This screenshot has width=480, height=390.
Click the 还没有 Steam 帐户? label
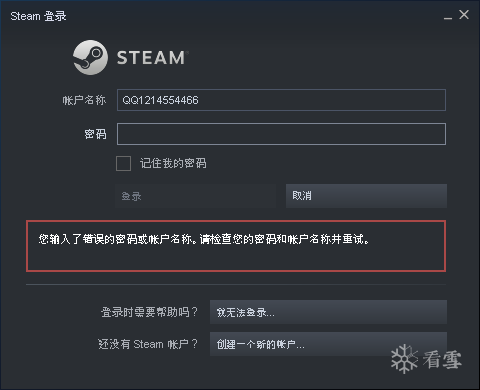148,344
